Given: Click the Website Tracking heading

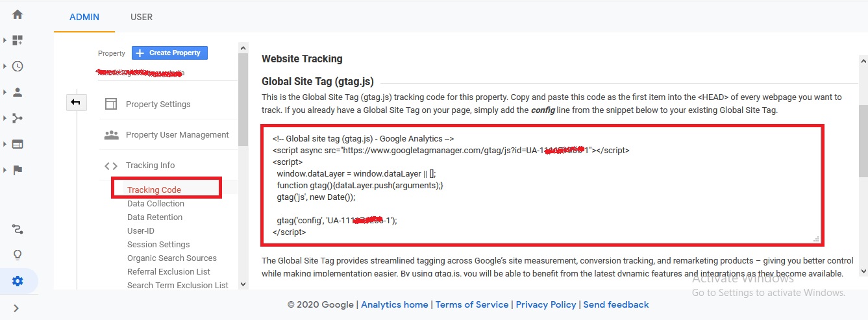Looking at the screenshot, I should point(302,59).
